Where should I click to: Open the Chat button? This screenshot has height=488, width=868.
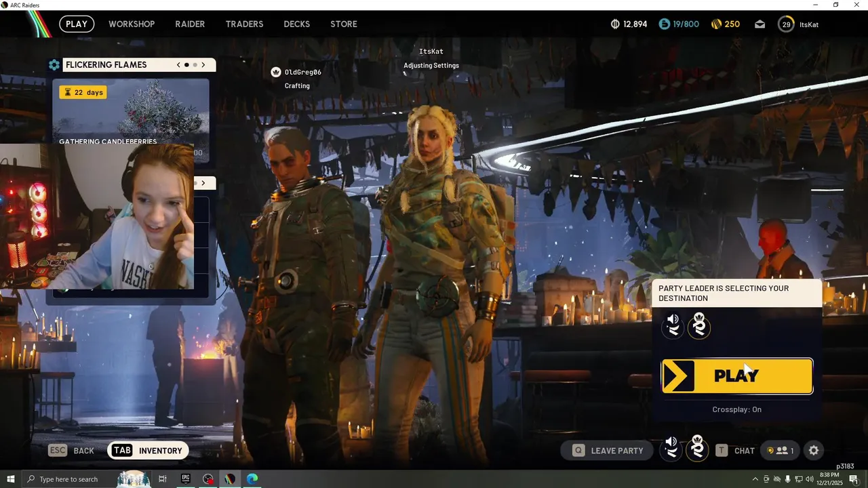coord(735,450)
